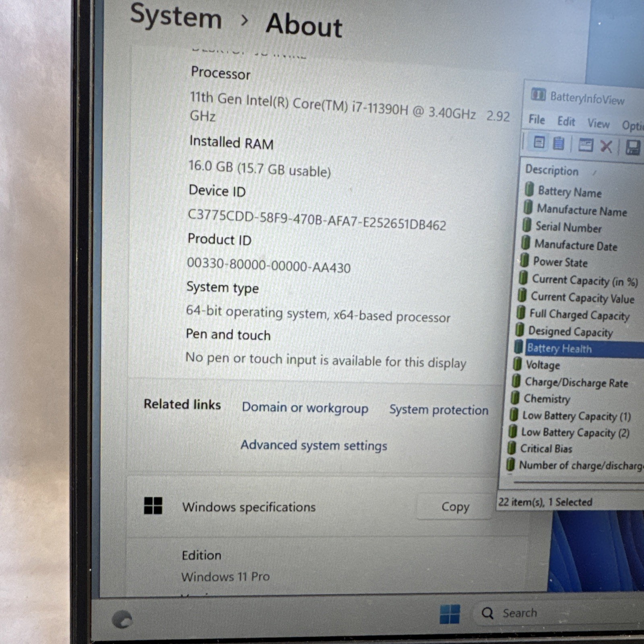Image resolution: width=644 pixels, height=644 pixels.
Task: Select the Low Battery Capacity (1) row
Action: point(576,416)
